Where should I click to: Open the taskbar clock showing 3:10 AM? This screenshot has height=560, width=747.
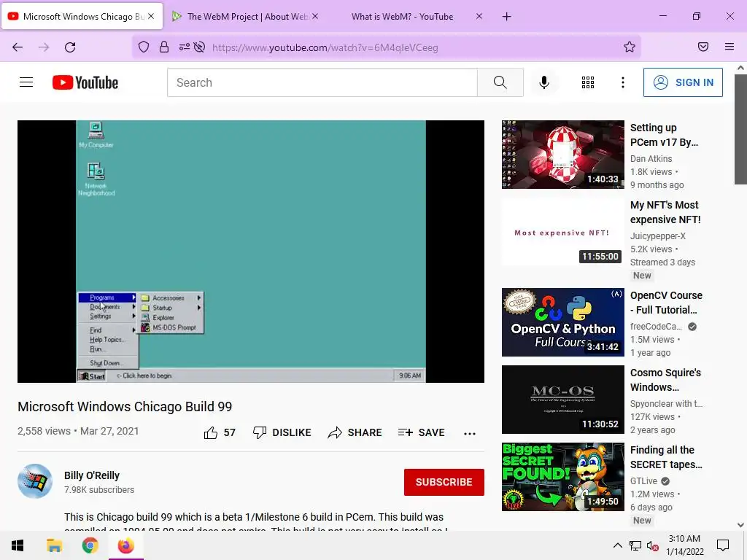684,545
